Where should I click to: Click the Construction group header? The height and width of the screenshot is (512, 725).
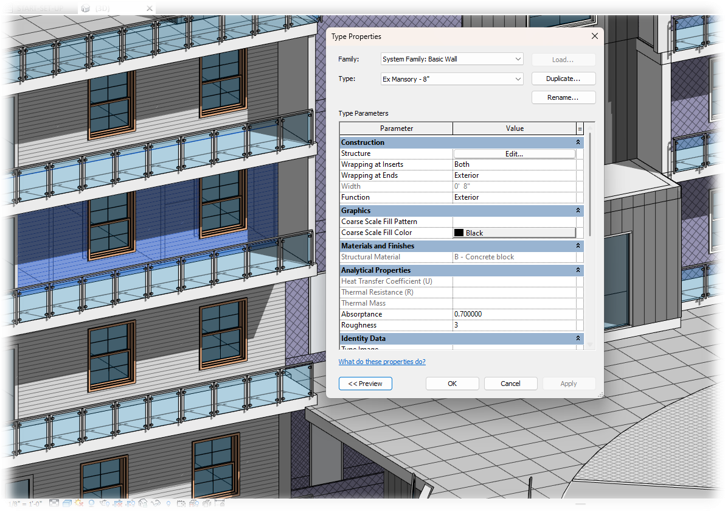(x=461, y=142)
